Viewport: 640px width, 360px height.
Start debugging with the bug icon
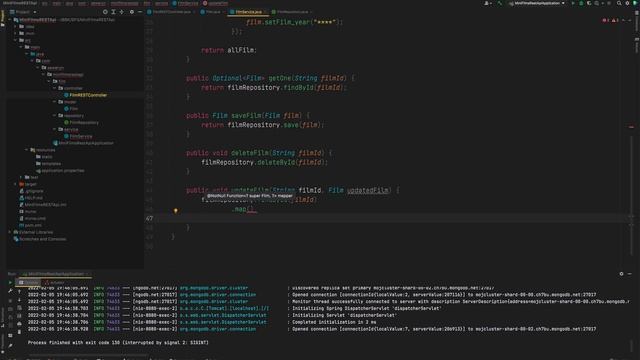[581, 3]
